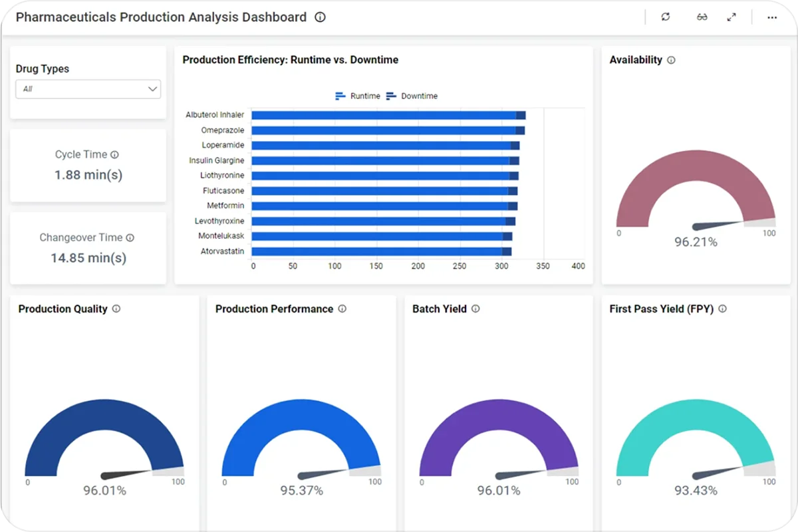This screenshot has height=532, width=798.
Task: Click the Batch Yield info icon
Action: coord(475,309)
